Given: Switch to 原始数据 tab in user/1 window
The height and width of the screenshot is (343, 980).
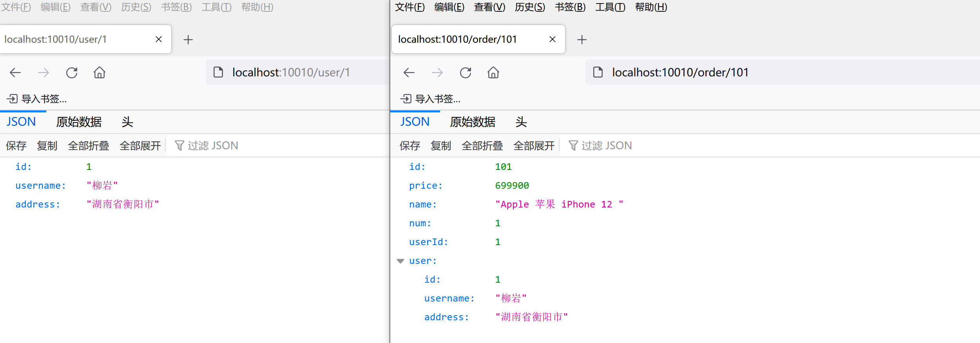Looking at the screenshot, I should pos(79,122).
